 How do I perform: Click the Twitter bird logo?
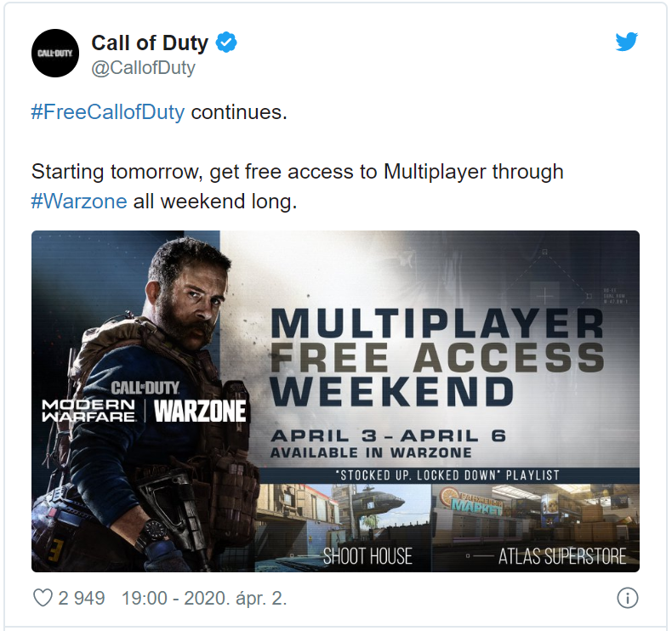click(x=627, y=42)
